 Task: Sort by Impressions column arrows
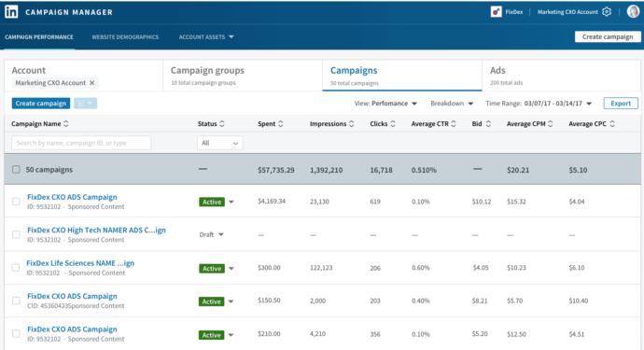click(x=351, y=123)
